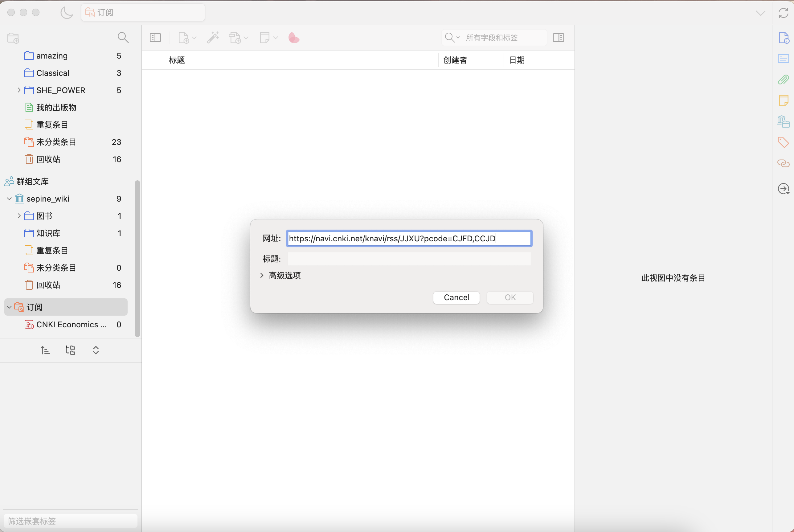The image size is (794, 532).
Task: Open the attachments paperclip pane icon
Action: pos(783,80)
